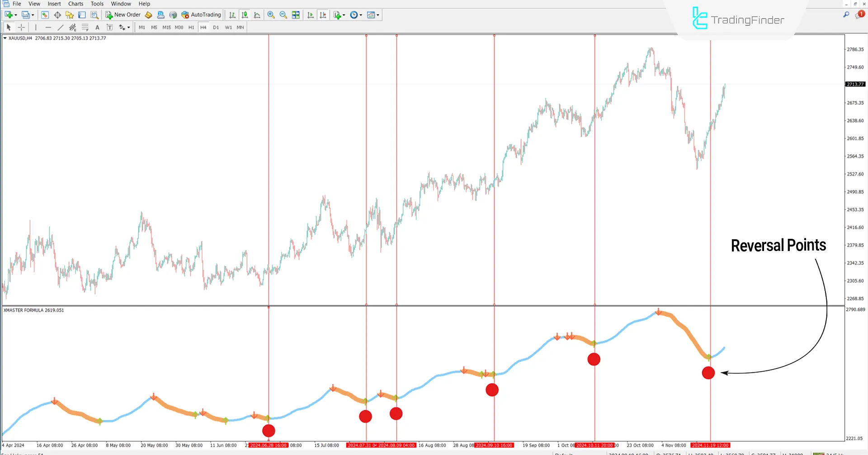
Task: Click the current price marker 2713.77
Action: (x=855, y=84)
